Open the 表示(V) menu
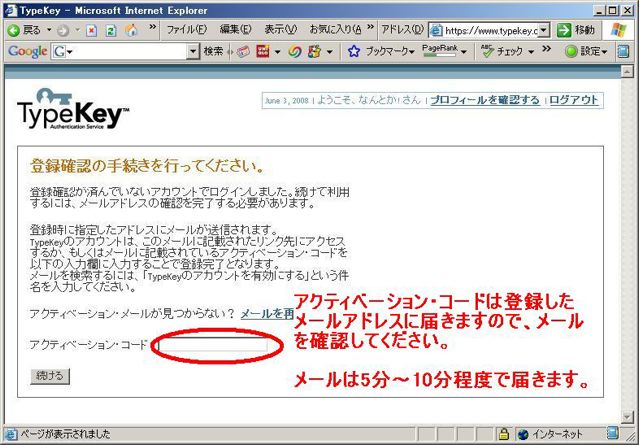639x445 pixels. tap(280, 29)
